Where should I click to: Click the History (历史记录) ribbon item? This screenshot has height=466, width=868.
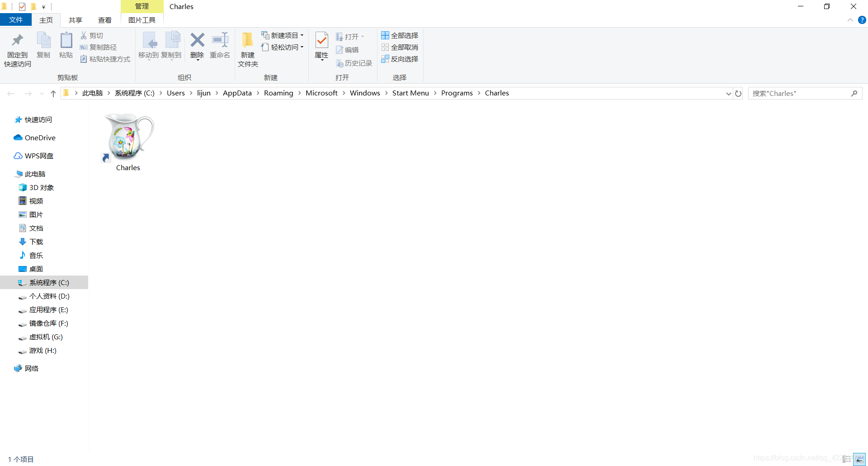tap(354, 63)
